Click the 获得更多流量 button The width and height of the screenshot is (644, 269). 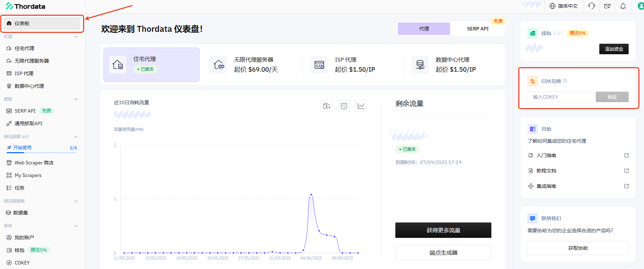coord(443,230)
